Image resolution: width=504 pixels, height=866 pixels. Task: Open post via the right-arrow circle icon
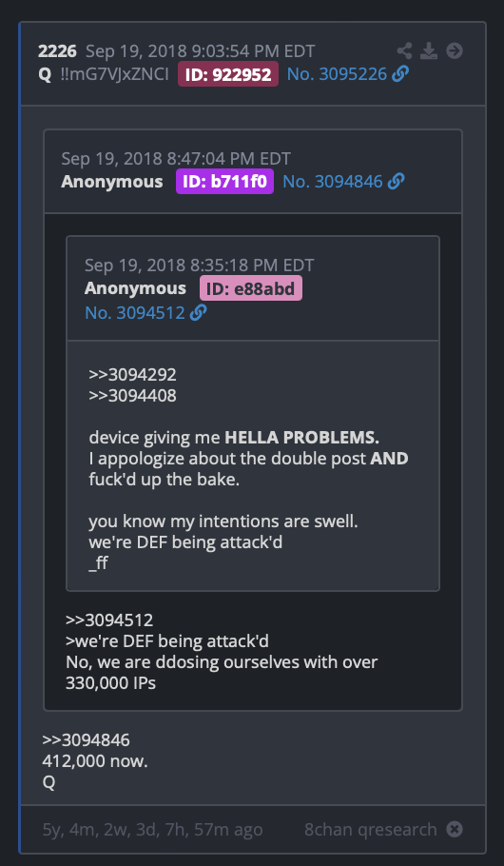point(455,51)
